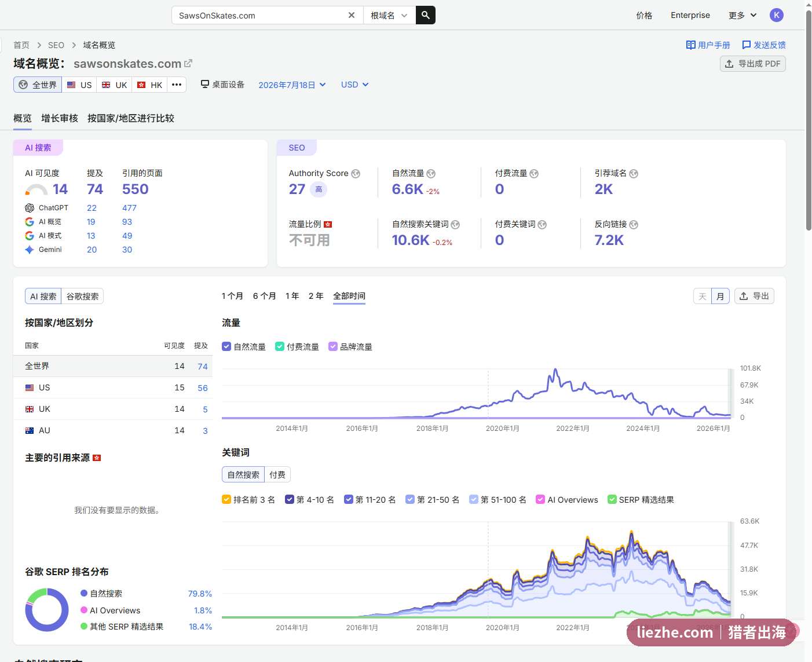Toggle the 第 21-50 名 checkbox
Screen dimensions: 812x662
pos(410,499)
